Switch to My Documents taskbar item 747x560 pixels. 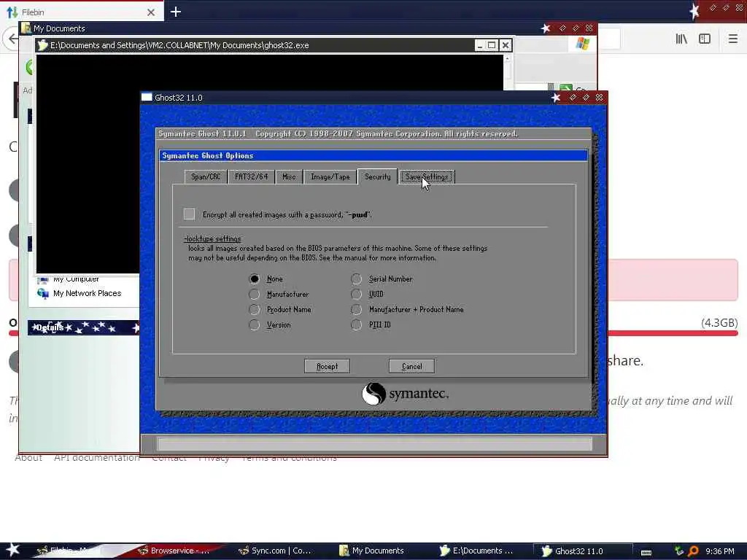pyautogui.click(x=377, y=551)
